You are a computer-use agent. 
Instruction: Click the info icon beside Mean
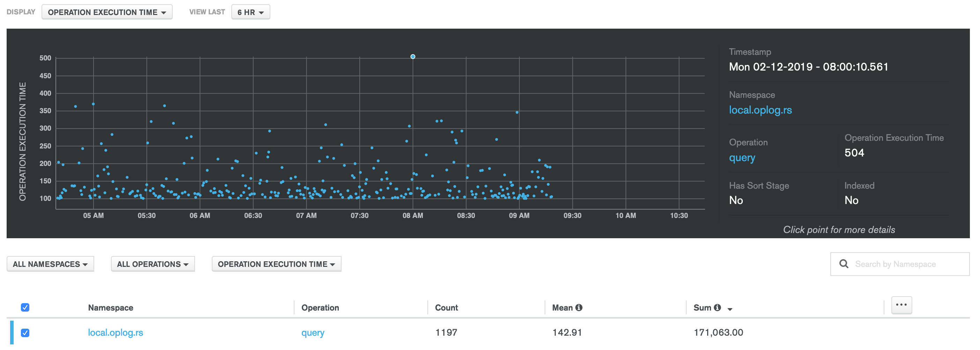click(579, 307)
